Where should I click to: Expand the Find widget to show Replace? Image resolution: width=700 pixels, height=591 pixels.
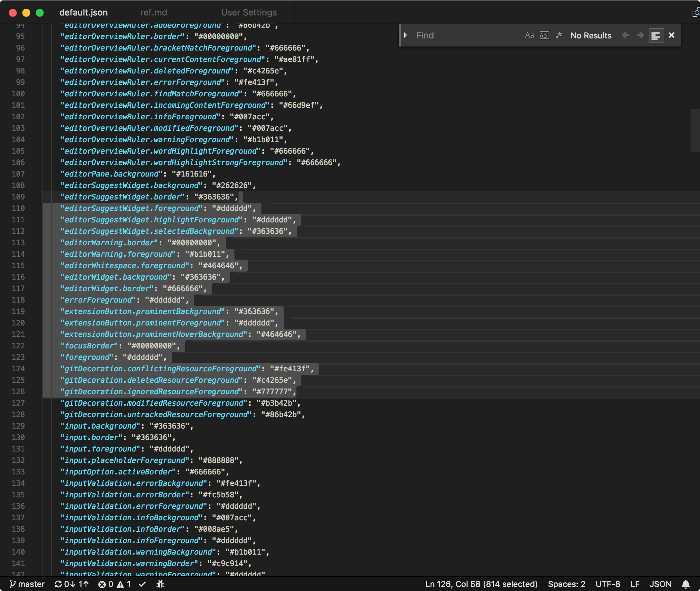(x=406, y=35)
